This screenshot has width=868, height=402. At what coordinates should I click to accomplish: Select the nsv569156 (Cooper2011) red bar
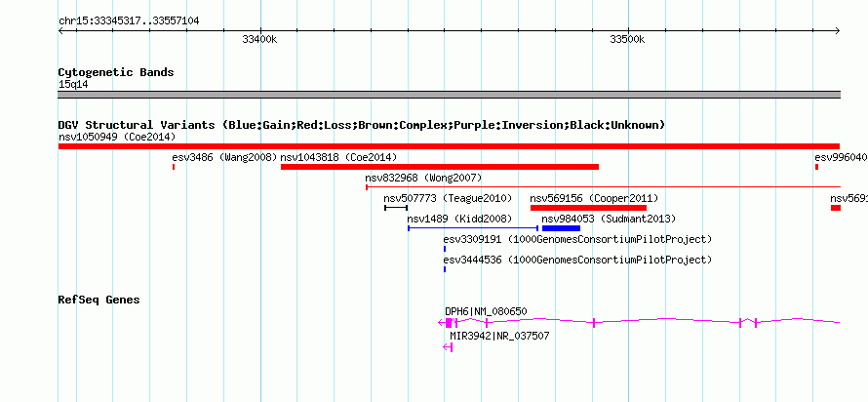(588, 208)
